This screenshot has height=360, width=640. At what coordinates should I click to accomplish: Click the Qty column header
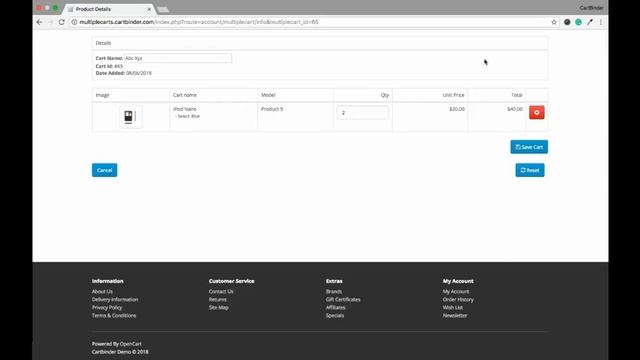[385, 95]
